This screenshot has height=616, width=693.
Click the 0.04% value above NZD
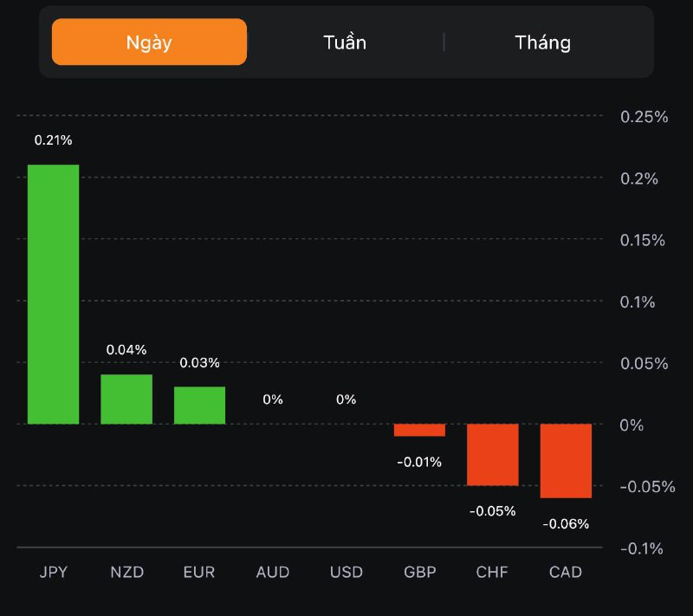126,350
